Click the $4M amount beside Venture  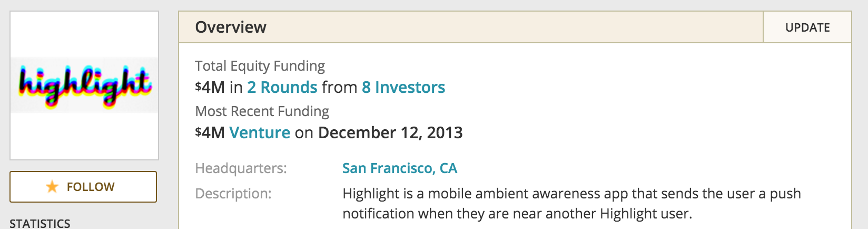coord(210,132)
